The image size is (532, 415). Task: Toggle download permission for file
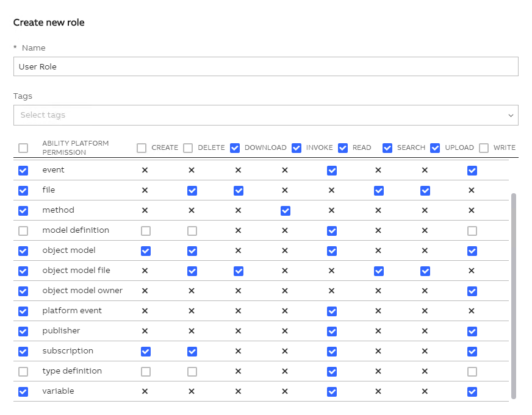point(239,191)
